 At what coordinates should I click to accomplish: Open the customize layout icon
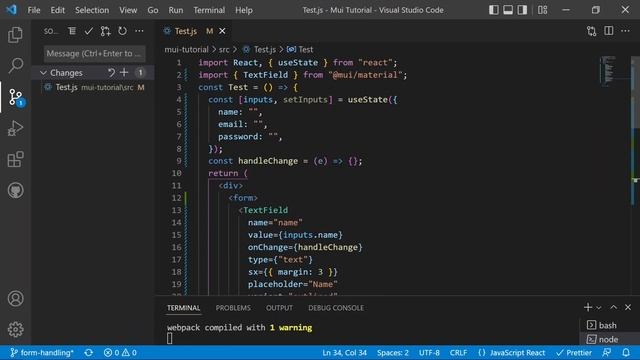click(542, 10)
